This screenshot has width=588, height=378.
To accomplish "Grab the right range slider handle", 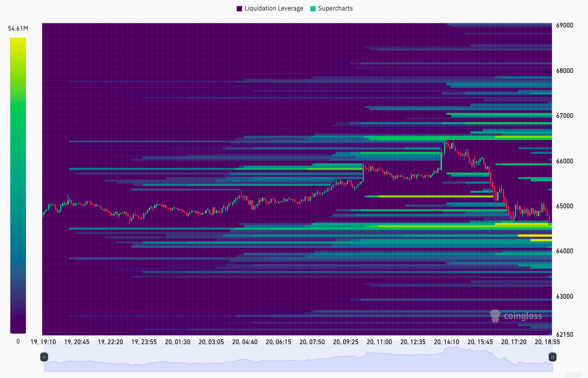I will (x=553, y=357).
